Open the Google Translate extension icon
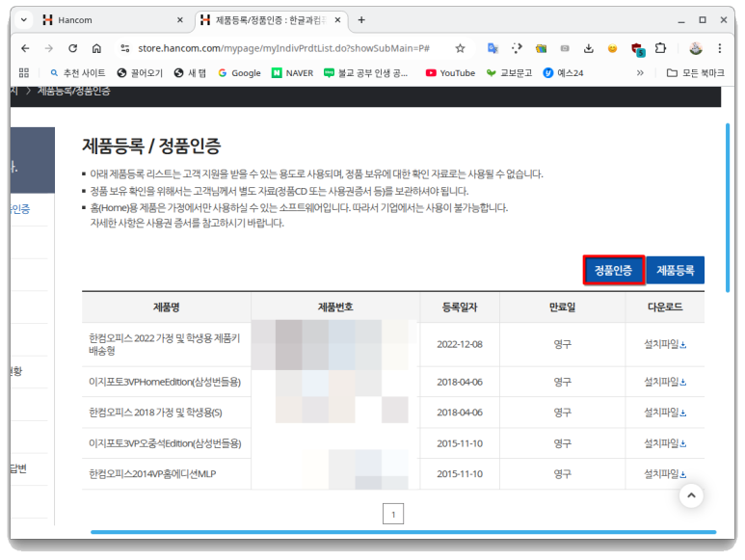Screen dimensions: 745x560 click(492, 48)
